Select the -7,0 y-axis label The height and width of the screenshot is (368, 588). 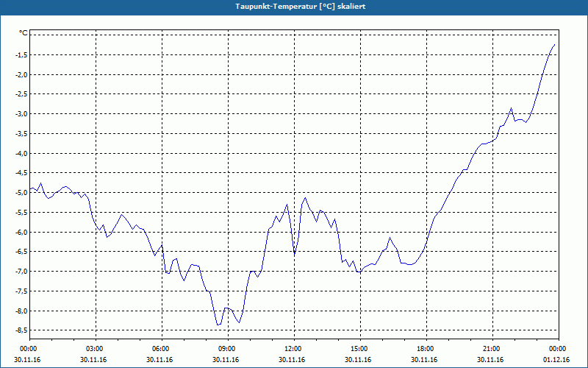click(x=21, y=271)
